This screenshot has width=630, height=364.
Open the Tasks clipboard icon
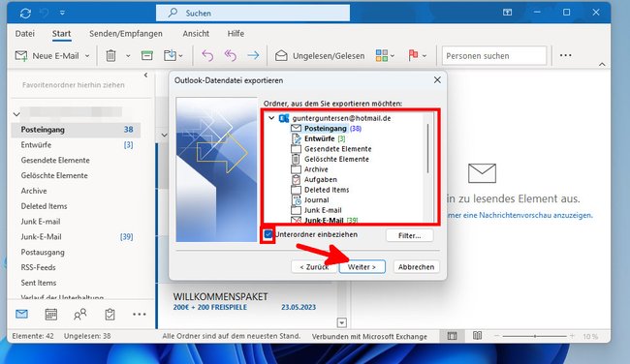pos(110,315)
